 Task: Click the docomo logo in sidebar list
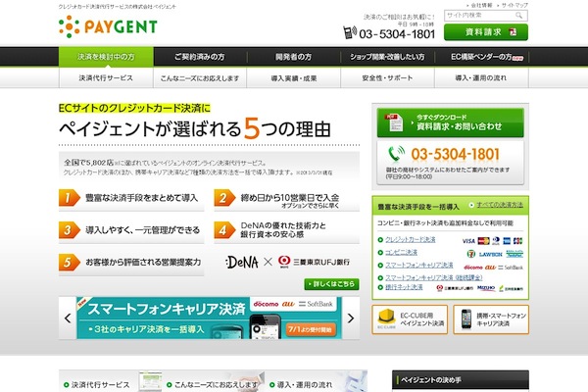pos(473,268)
